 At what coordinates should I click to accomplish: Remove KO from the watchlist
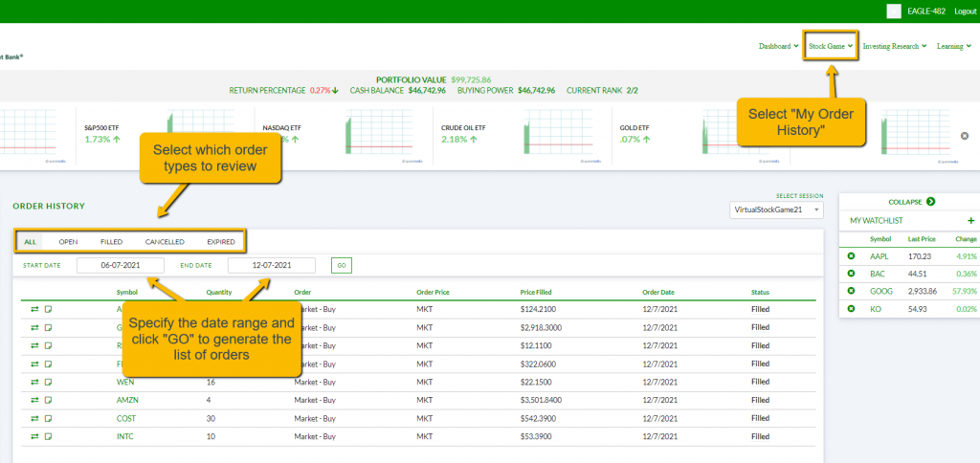pyautogui.click(x=851, y=309)
